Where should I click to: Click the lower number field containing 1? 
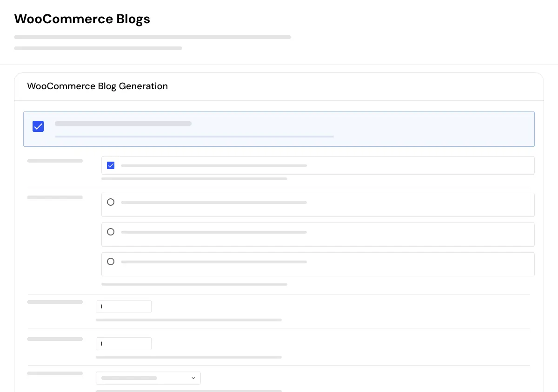pyautogui.click(x=124, y=344)
